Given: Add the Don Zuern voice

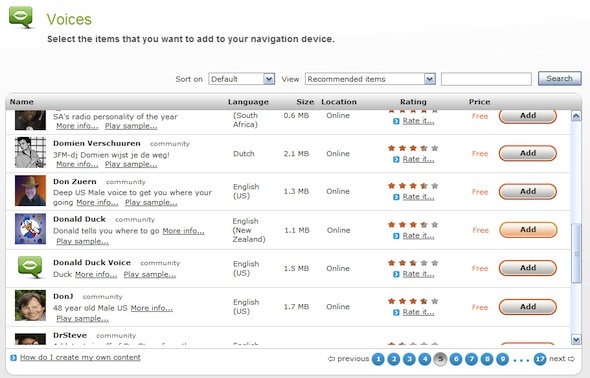Looking at the screenshot, I should (528, 191).
